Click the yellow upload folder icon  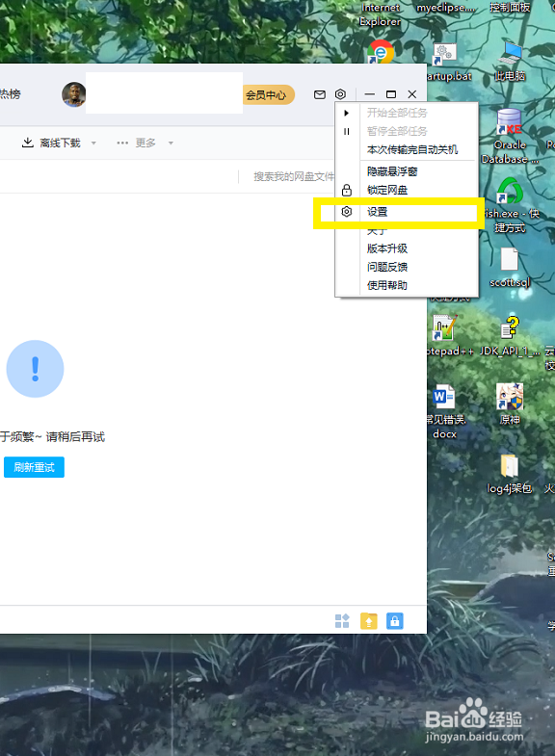(369, 621)
